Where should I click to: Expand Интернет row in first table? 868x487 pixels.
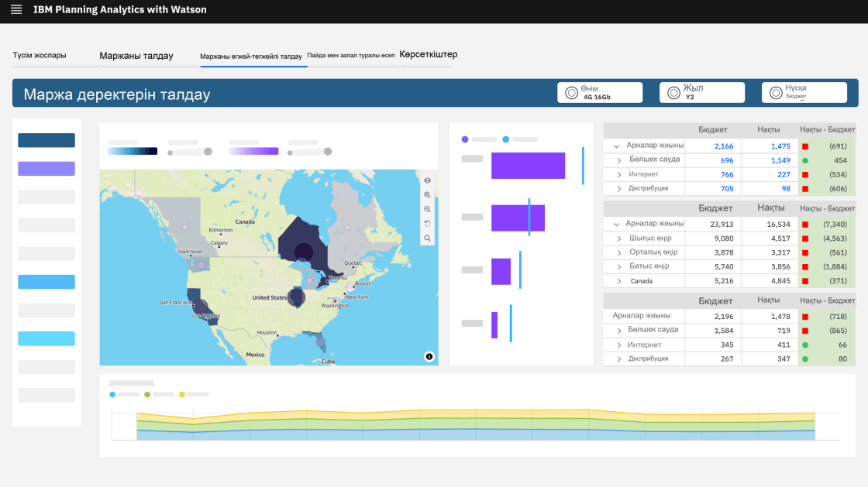619,175
